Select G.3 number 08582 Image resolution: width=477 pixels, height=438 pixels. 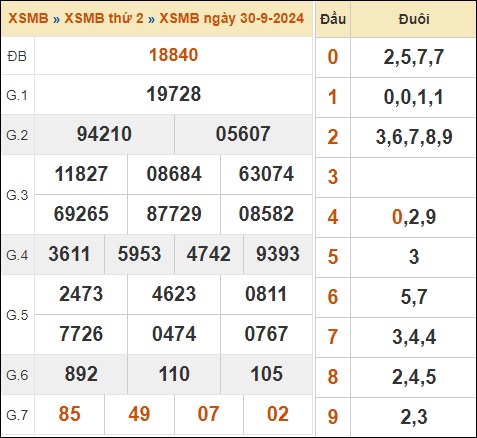(x=266, y=214)
